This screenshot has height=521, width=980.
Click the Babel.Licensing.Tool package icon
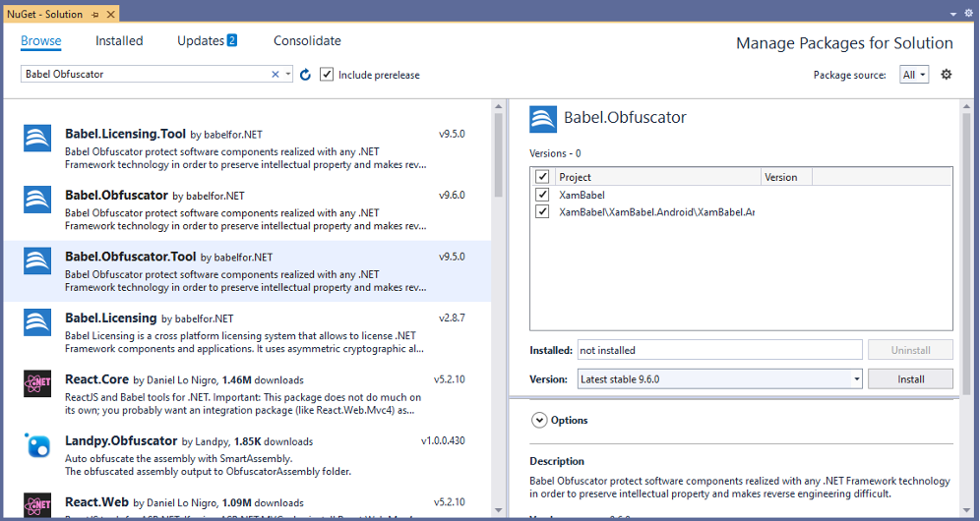[x=37, y=138]
